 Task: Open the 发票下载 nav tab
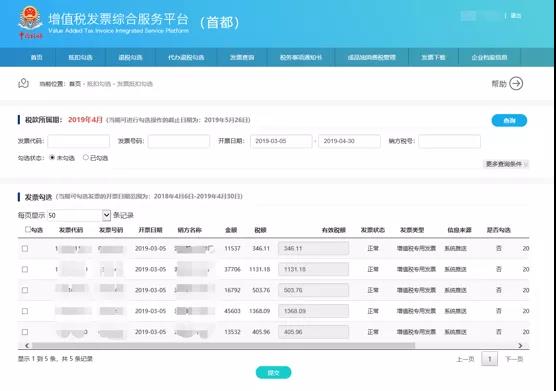coord(433,57)
